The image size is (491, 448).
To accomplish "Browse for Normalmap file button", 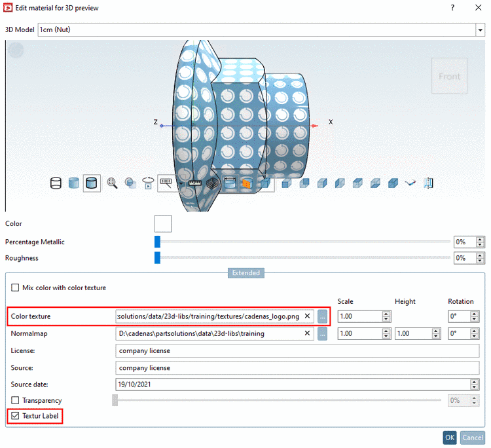I will 322,333.
